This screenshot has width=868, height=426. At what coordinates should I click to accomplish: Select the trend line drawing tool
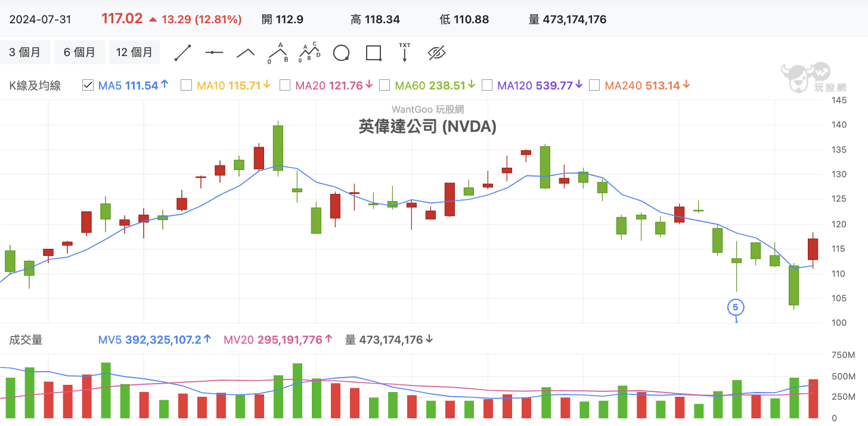182,53
